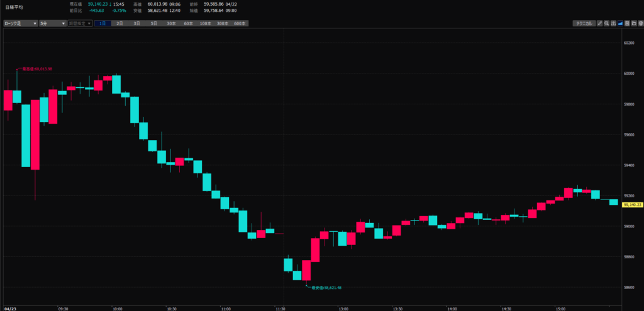Image resolution: width=644 pixels, height=311 pixels.
Task: Open the 5分 interval dropdown
Action: click(53, 23)
